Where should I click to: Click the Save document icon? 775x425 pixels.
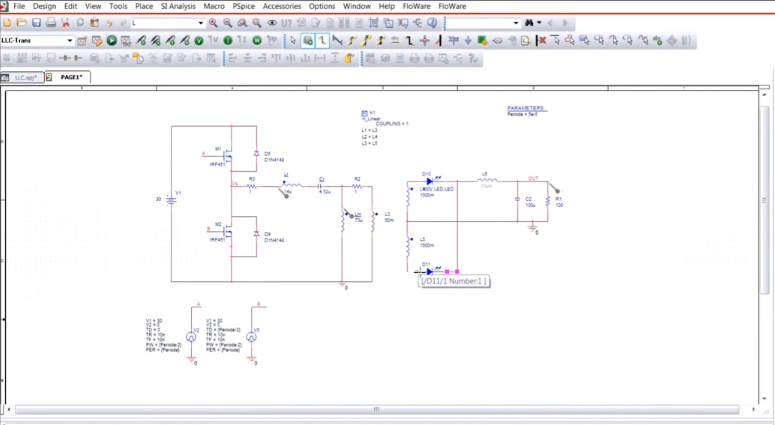click(x=37, y=23)
